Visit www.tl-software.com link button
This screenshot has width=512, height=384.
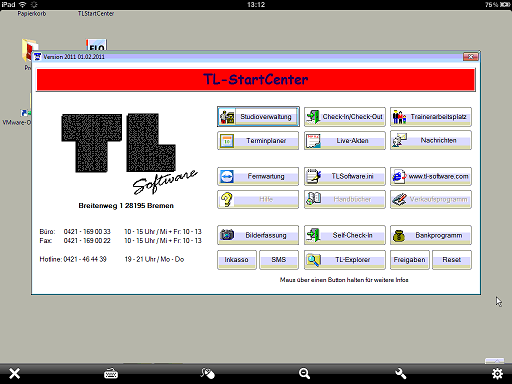[x=431, y=176]
